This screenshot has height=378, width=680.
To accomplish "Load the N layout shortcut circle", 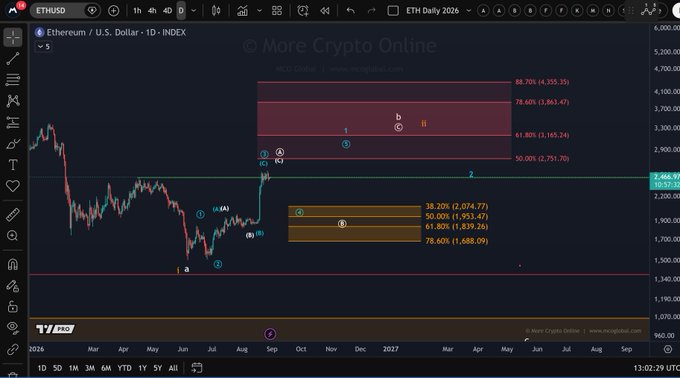I will [608, 10].
